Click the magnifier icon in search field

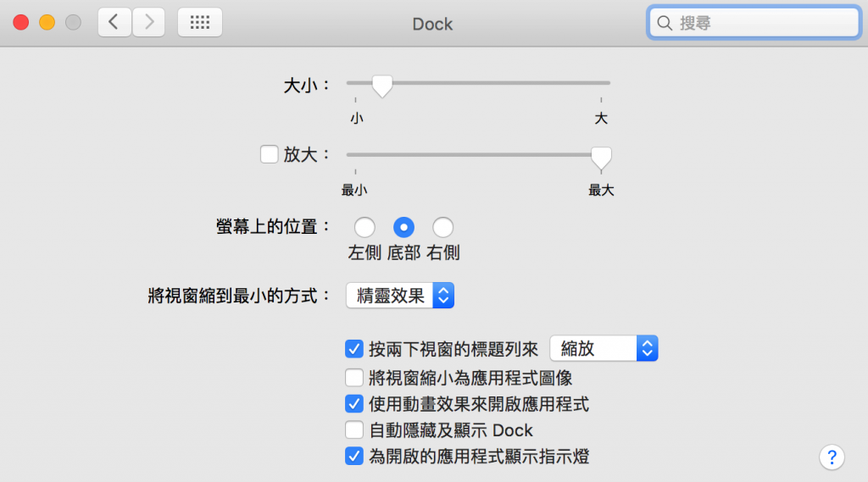point(665,24)
